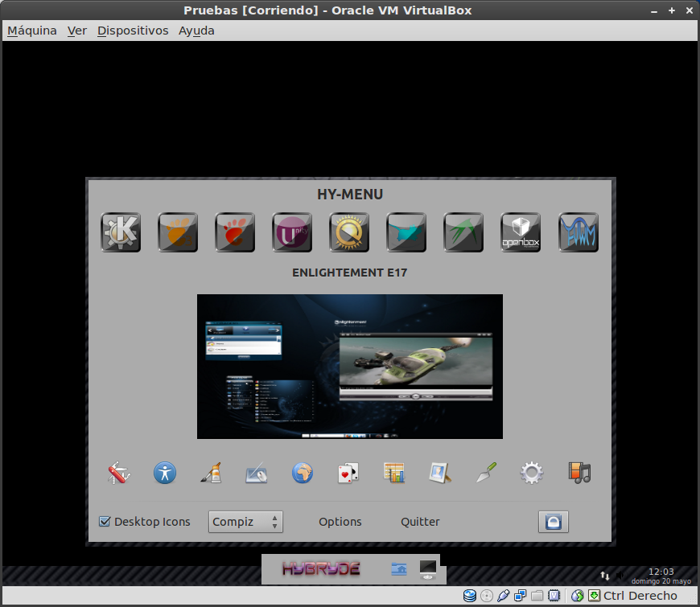Click the accessibility icon in the lower row

pyautogui.click(x=164, y=474)
